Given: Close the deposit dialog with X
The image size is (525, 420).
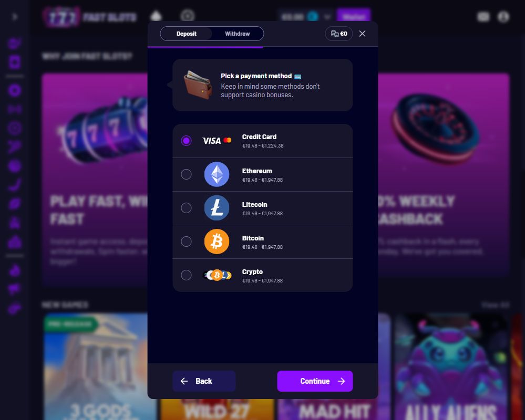Looking at the screenshot, I should (362, 34).
